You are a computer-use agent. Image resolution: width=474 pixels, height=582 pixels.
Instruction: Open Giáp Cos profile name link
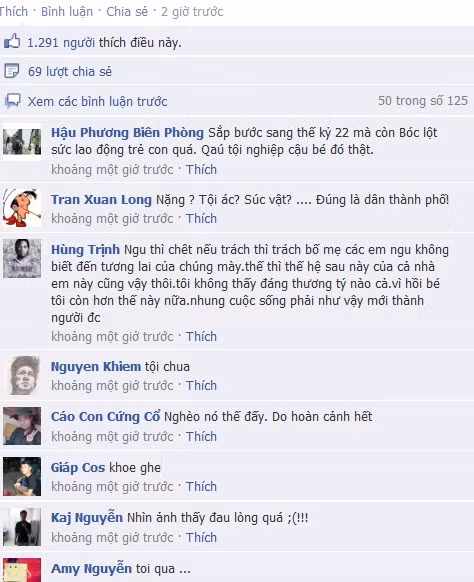tap(78, 467)
